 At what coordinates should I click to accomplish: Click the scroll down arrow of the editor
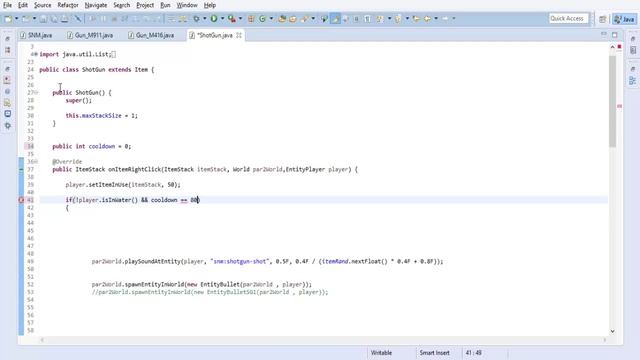pos(612,331)
